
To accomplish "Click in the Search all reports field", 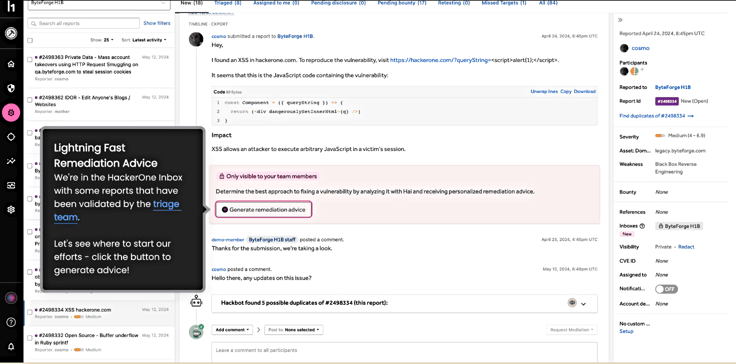I will pos(84,23).
